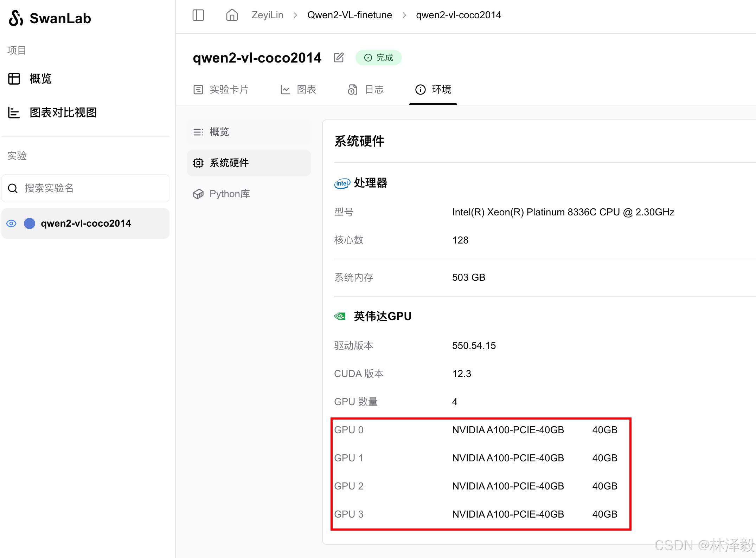This screenshot has width=756, height=558.
Task: Click the Intel processor logo
Action: tap(342, 183)
